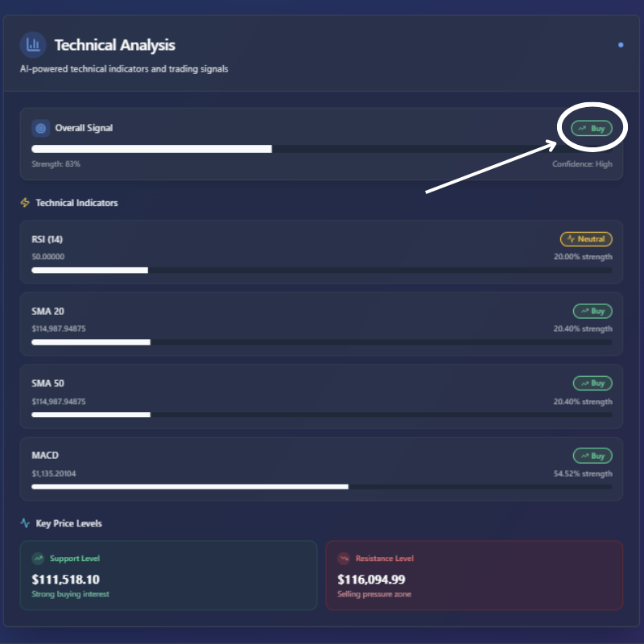Click the blue status dot in header
Screen dimensions: 644x644
point(621,45)
